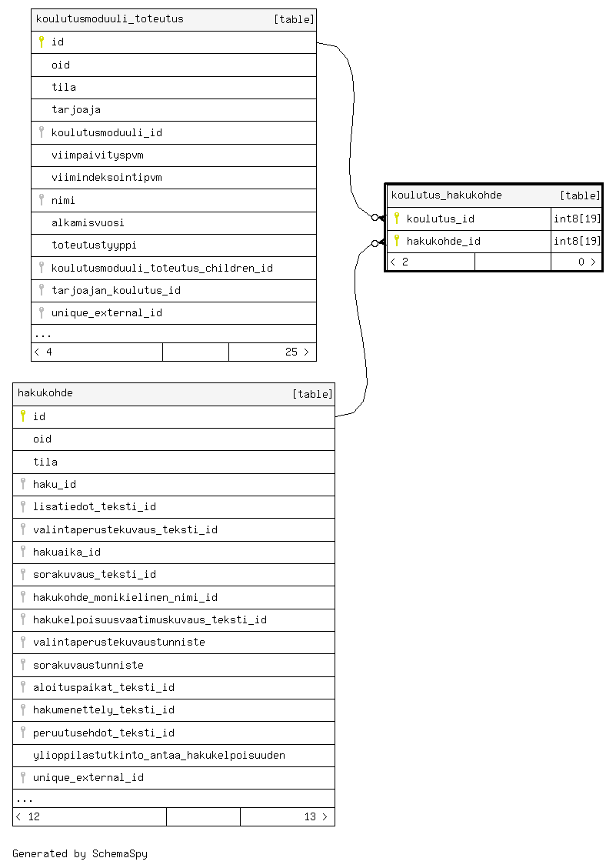The width and height of the screenshot is (616, 868).
Task: Click the yellow primary key icon beside koulutus_id
Action: tap(397, 218)
